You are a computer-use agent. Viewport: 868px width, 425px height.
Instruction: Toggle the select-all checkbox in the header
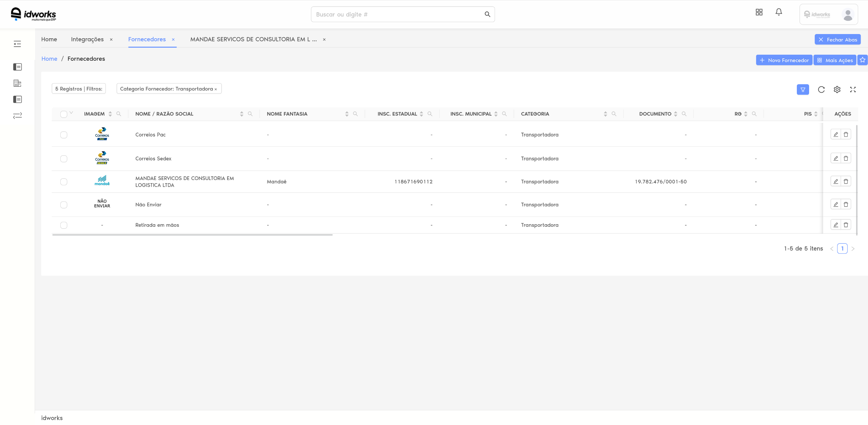pos(64,114)
